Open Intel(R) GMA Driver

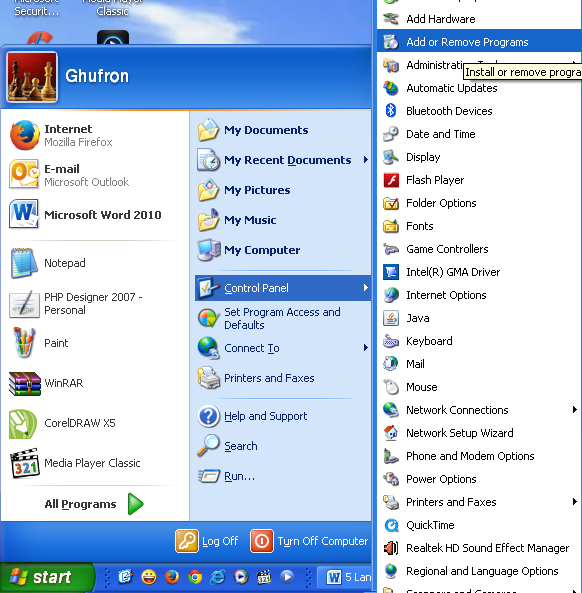pyautogui.click(x=479, y=272)
